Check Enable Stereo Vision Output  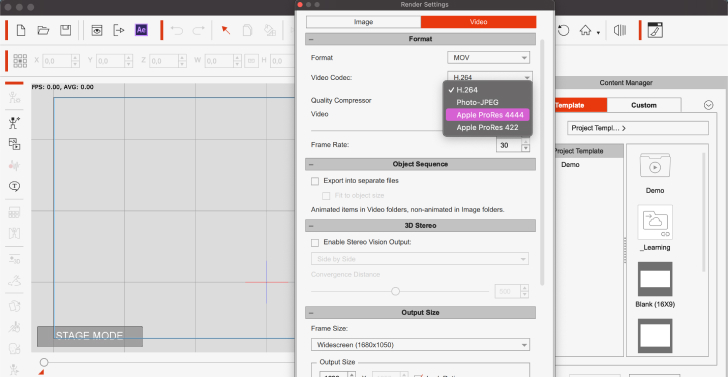point(315,242)
